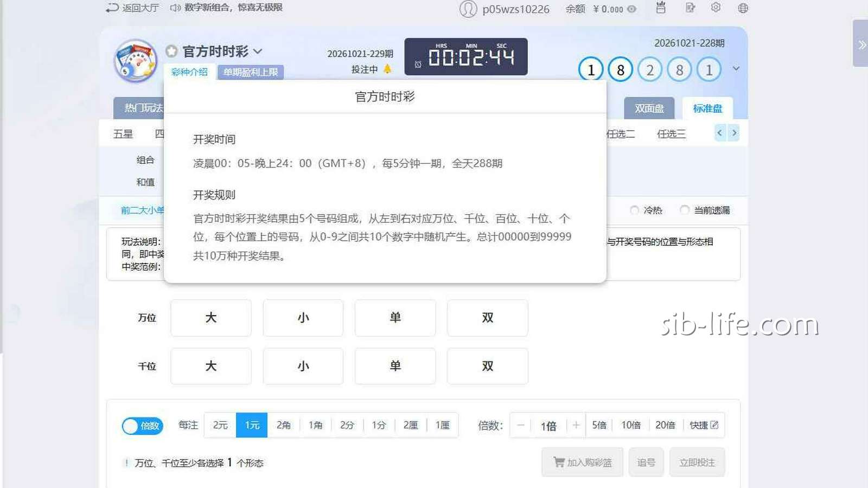
Task: Select the 冷热 radio option
Action: point(634,210)
